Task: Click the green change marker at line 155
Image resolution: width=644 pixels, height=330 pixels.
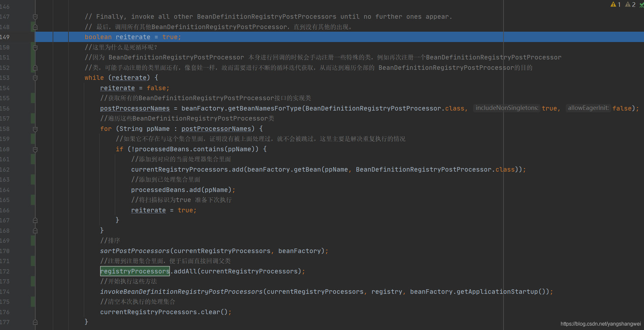Action: (x=33, y=98)
